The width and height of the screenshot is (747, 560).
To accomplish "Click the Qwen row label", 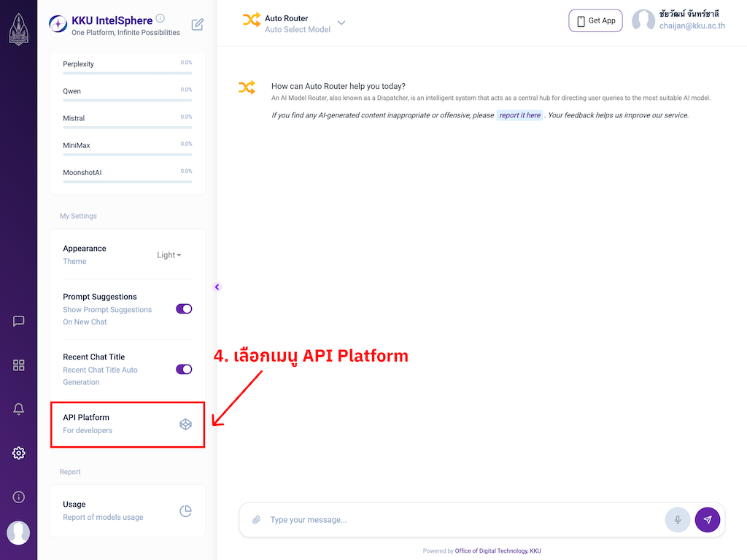I will [x=72, y=91].
